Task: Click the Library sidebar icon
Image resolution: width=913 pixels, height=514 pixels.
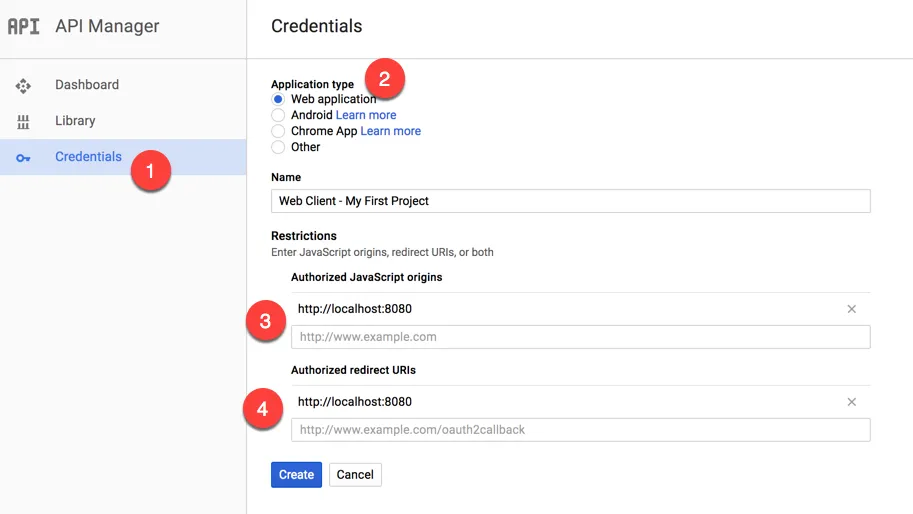Action: point(23,122)
